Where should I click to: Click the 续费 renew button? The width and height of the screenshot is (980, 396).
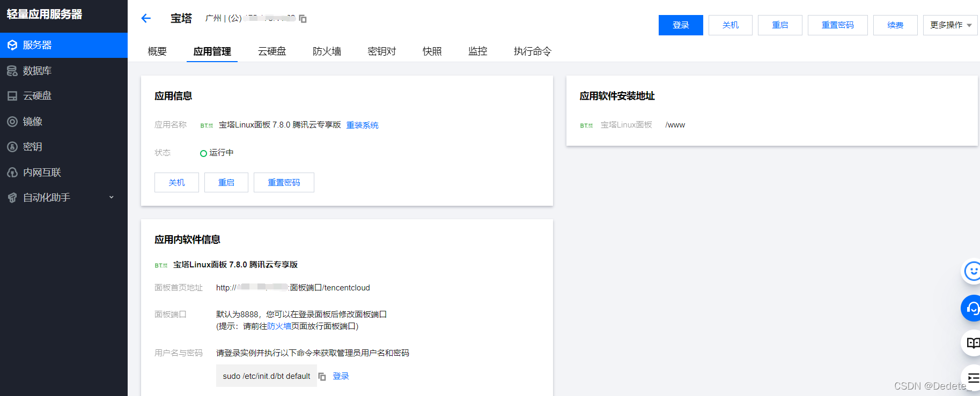[x=895, y=25]
